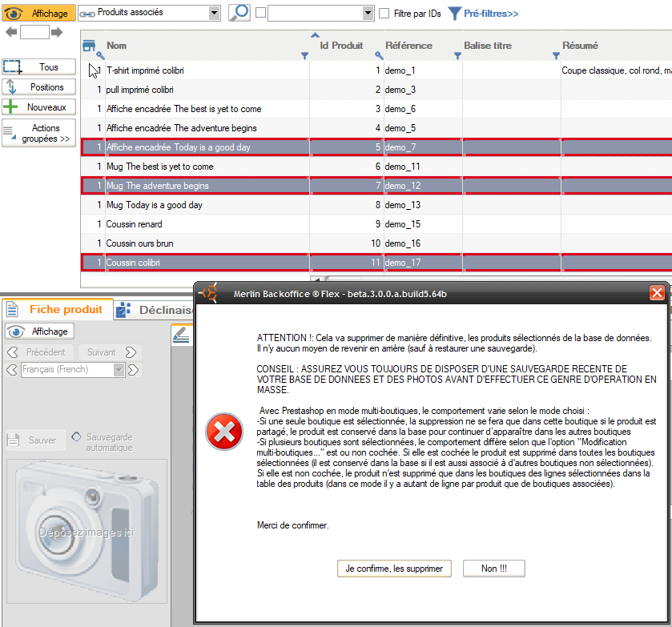Viewport: 672px width, 627px height.
Task: Click the red error icon in the dialog
Action: (x=224, y=432)
